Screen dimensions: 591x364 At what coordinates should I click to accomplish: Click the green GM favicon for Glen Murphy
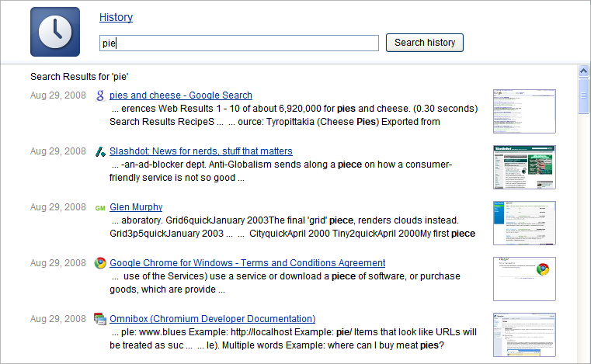100,208
